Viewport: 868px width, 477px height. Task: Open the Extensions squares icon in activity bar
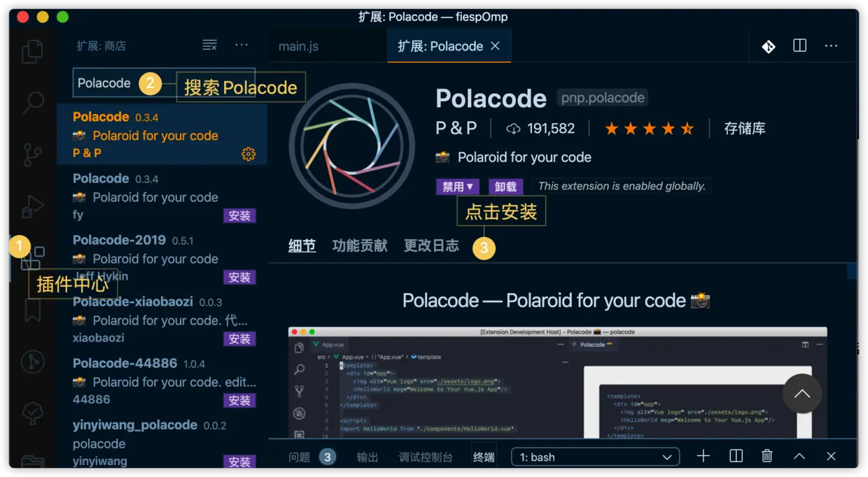32,258
